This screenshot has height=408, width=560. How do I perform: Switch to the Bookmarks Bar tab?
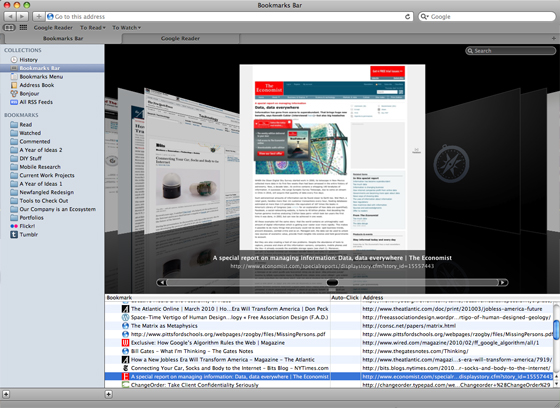tap(63, 38)
